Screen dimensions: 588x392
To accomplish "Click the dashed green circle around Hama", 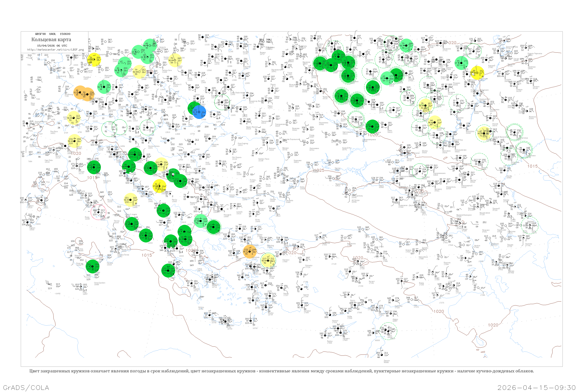I will tap(388, 331).
